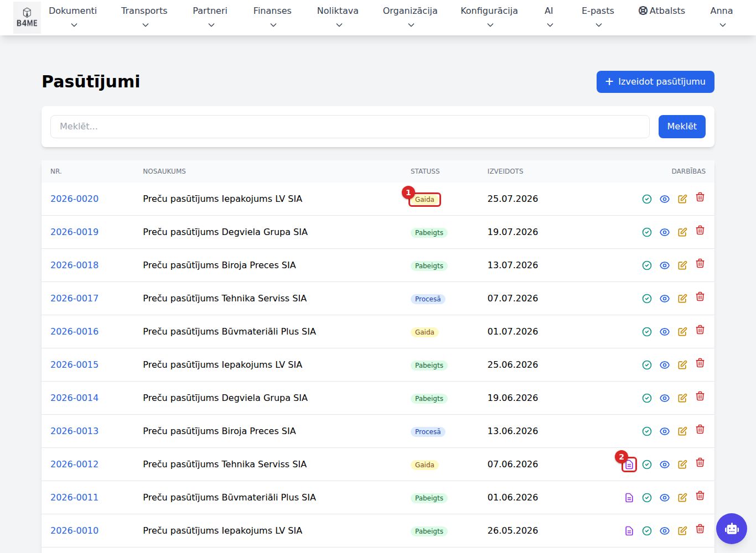Focus the Meklēt search input field

click(350, 127)
